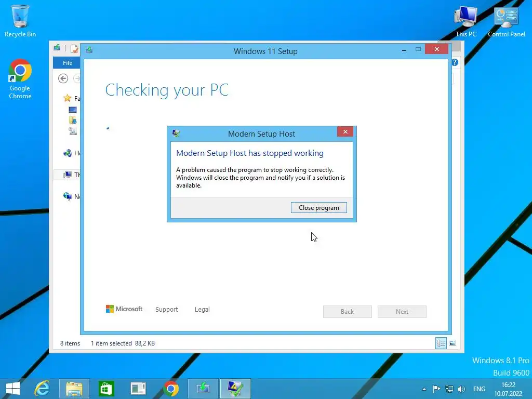Select Homegroup in the Explorer navigation pane

point(72,153)
